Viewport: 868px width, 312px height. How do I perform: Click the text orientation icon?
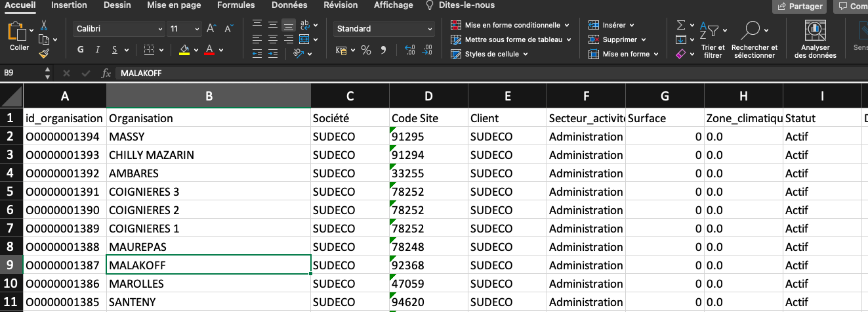tap(299, 54)
